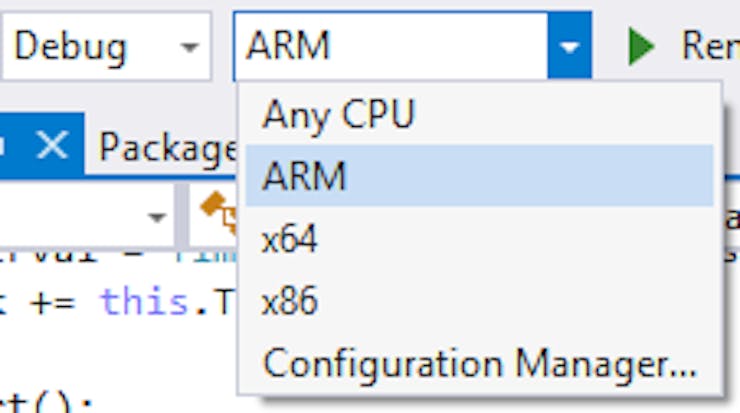Start debugging with the green play arrow

641,46
